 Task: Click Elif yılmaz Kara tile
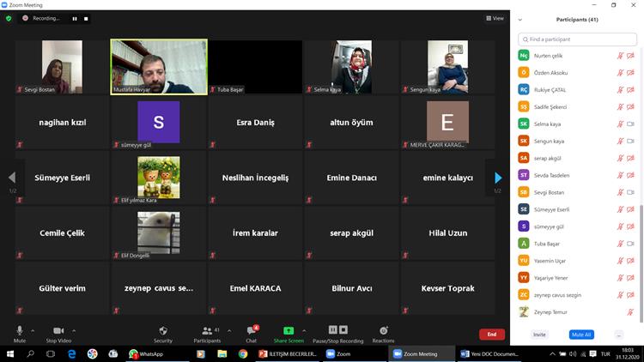pyautogui.click(x=159, y=178)
